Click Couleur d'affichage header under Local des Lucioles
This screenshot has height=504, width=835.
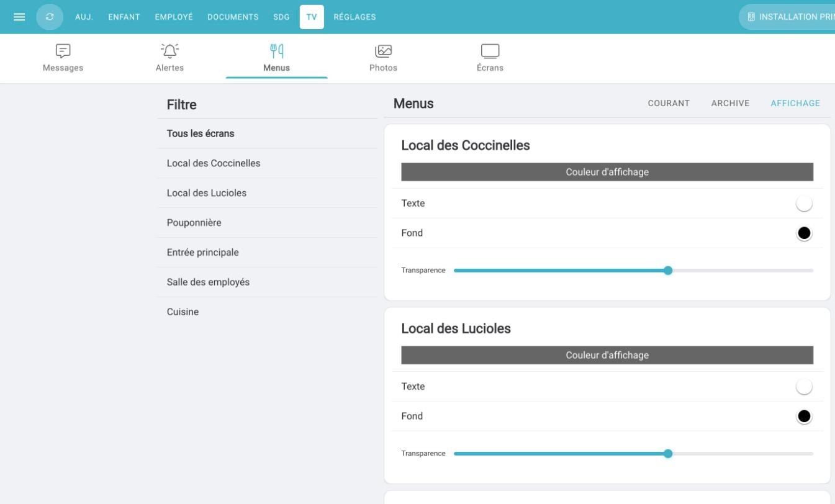click(607, 355)
